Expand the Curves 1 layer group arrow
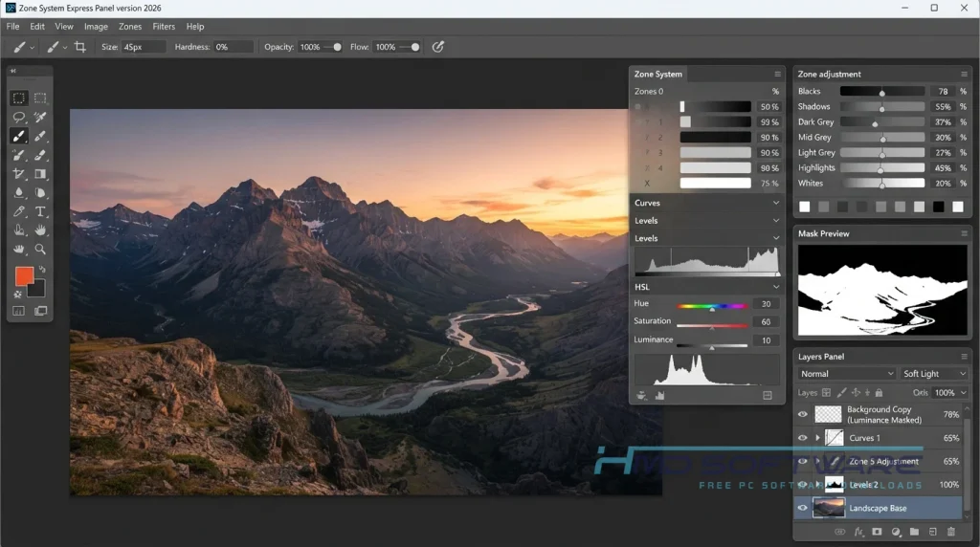Viewport: 980px width, 547px height. [x=817, y=438]
